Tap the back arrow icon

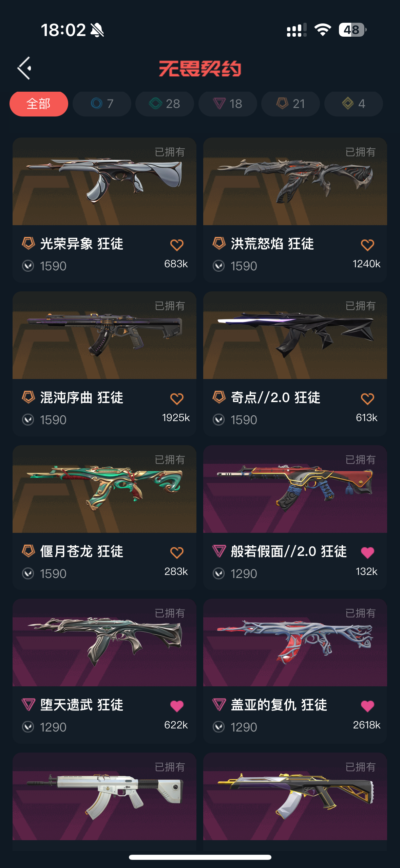click(24, 68)
